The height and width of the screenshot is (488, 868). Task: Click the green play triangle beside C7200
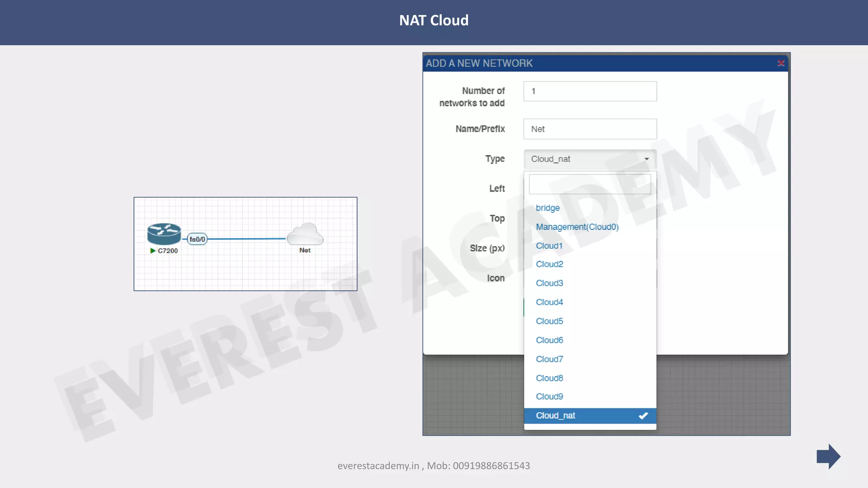(x=153, y=251)
